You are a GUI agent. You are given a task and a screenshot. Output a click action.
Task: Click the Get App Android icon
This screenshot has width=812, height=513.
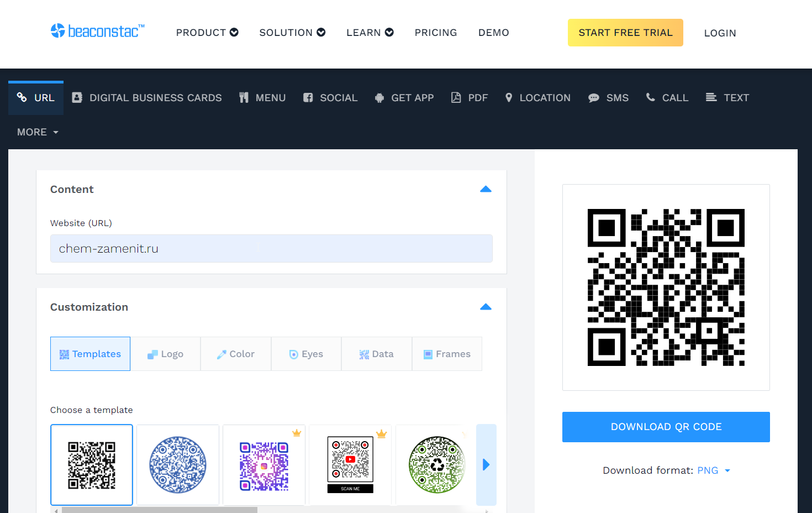(379, 98)
